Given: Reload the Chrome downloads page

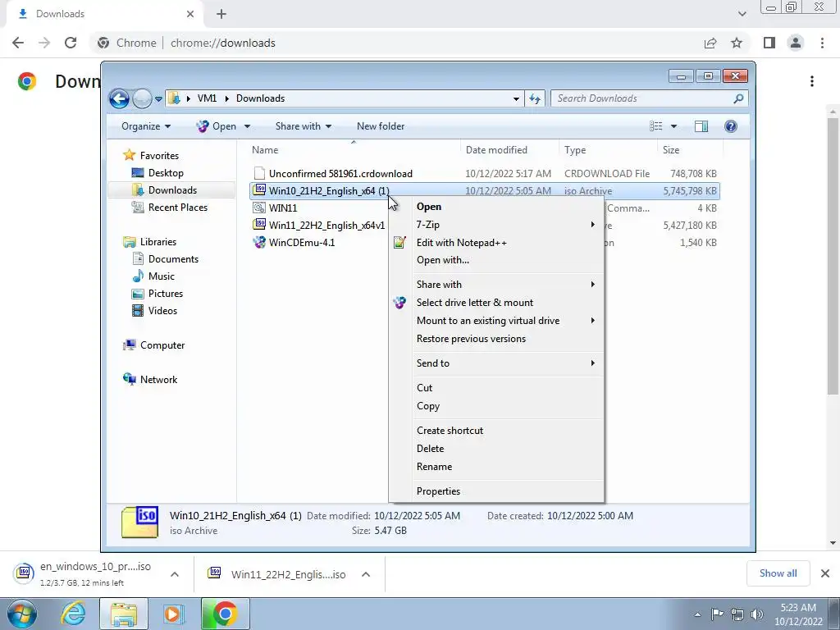Looking at the screenshot, I should pos(71,43).
